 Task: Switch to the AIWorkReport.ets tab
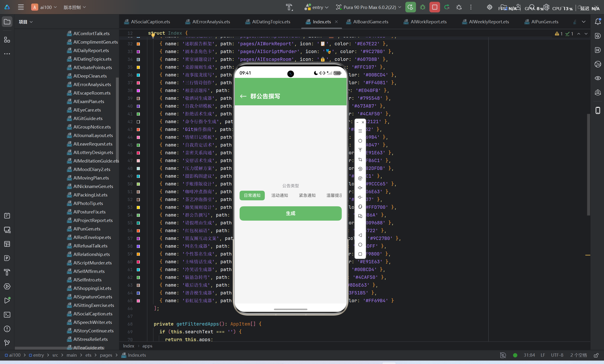(x=425, y=21)
